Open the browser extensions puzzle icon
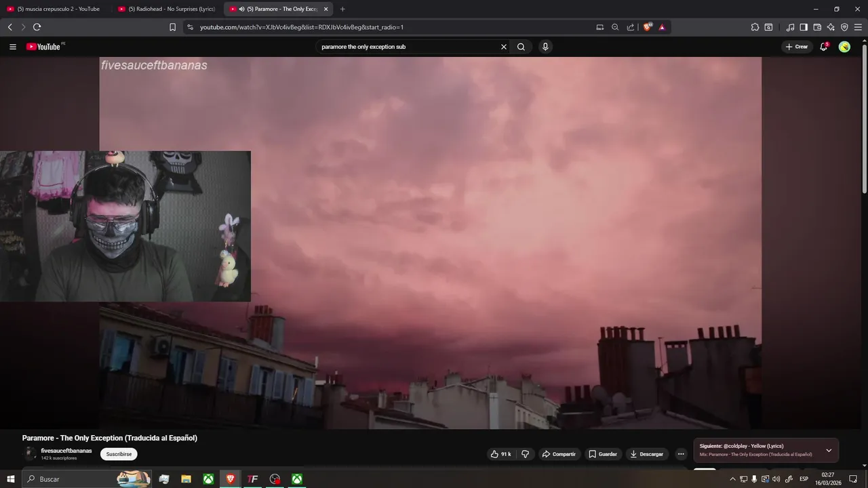This screenshot has width=868, height=488. click(755, 27)
